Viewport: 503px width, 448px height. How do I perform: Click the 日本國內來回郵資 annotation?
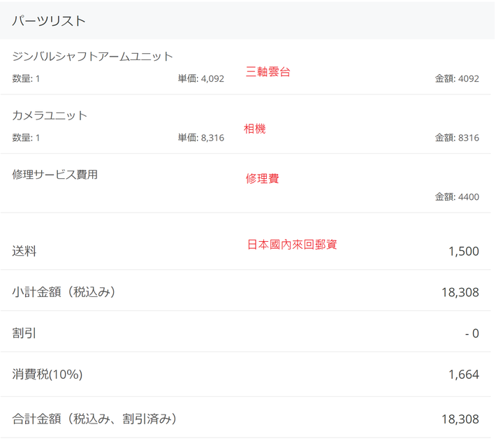tap(292, 245)
